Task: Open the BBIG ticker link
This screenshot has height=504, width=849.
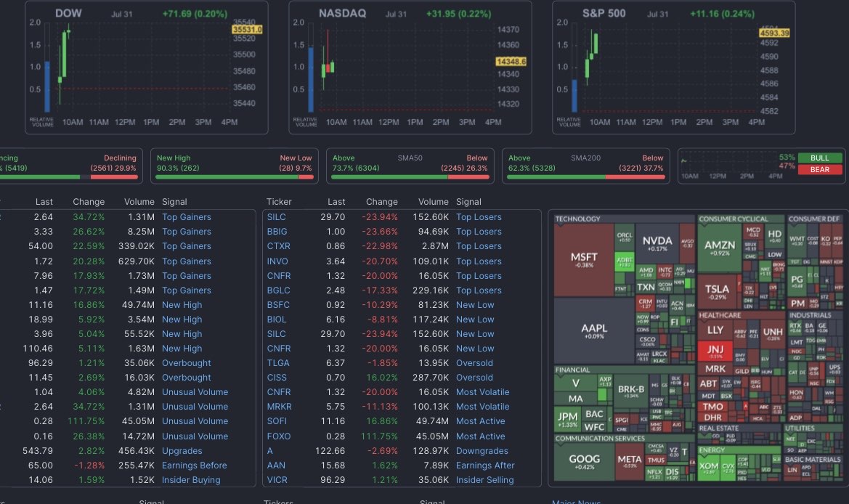Action: click(277, 232)
